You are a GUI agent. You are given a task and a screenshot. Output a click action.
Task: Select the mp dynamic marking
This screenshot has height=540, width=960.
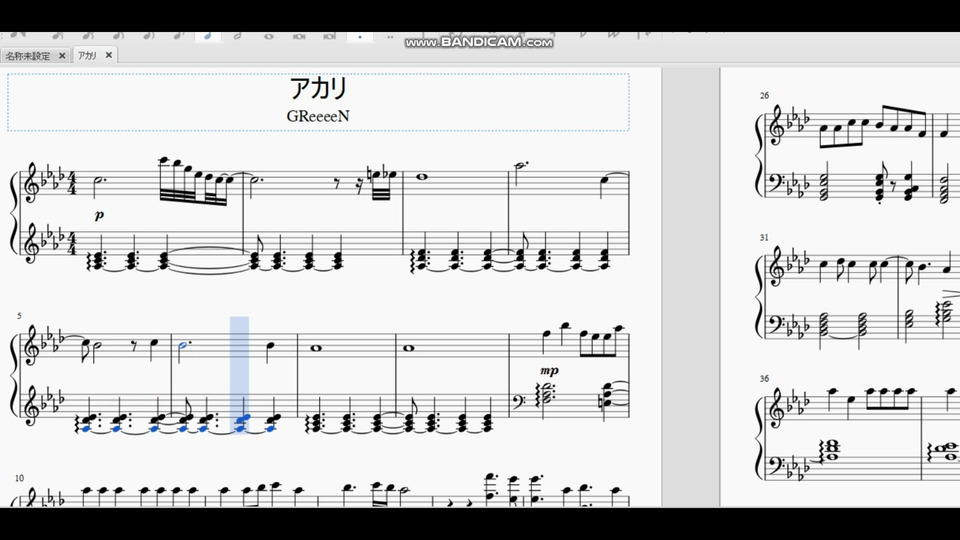tap(549, 370)
